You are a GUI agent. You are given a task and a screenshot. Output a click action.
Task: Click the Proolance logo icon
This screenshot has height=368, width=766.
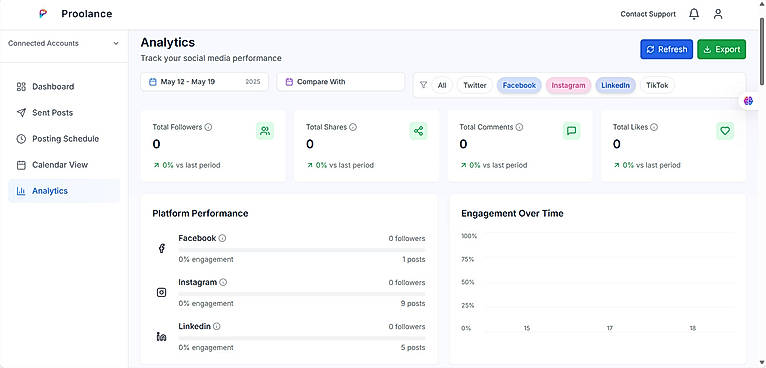(43, 14)
